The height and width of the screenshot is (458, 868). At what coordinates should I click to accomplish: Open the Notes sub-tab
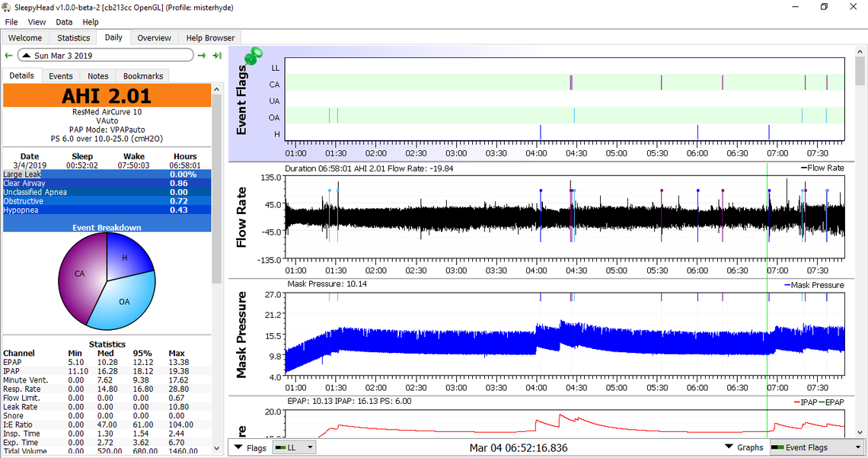click(x=98, y=76)
